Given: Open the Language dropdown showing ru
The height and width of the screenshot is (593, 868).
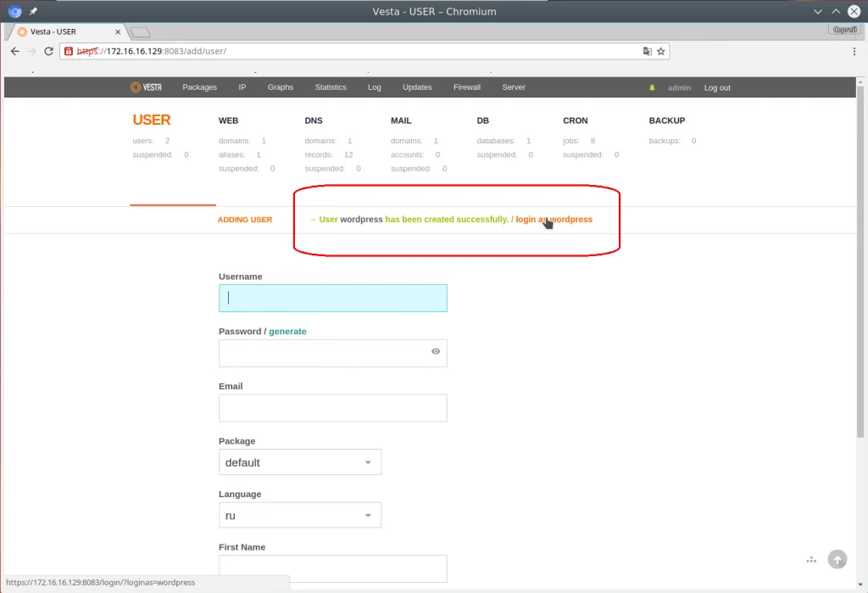Looking at the screenshot, I should (x=300, y=516).
